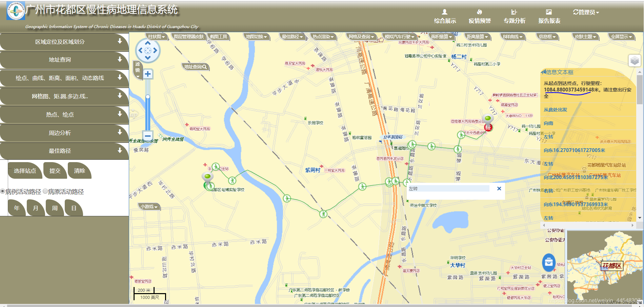Zoom in with the plus button
Screen dimensions: 644x307
pos(148,74)
